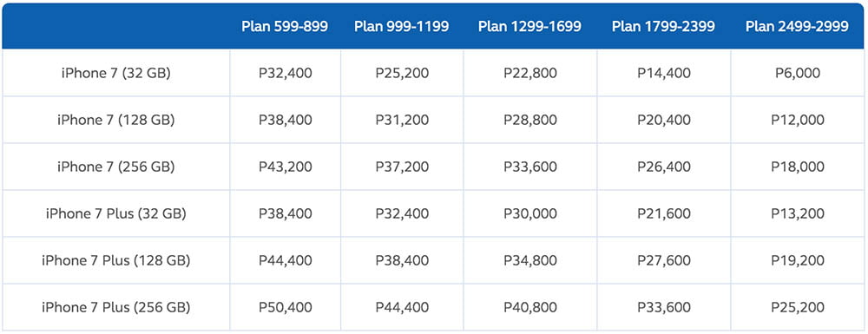This screenshot has height=334, width=868.
Task: Select the P27,600 price cell
Action: pos(663,260)
